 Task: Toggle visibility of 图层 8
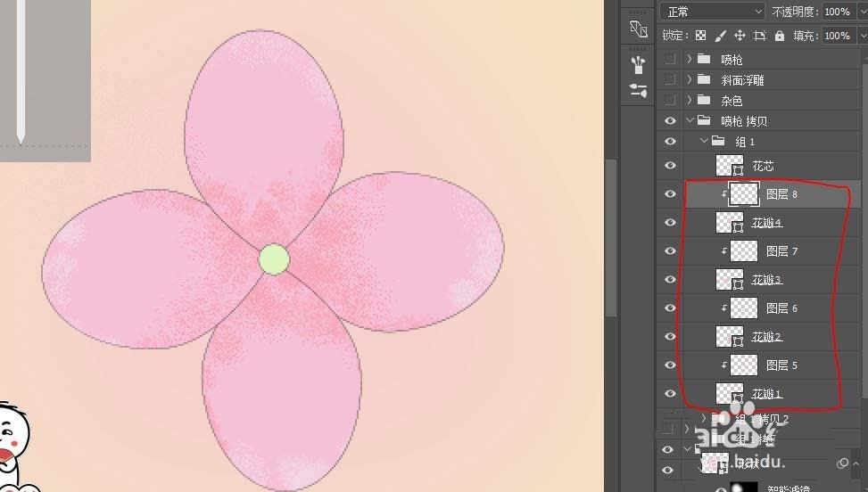[x=670, y=194]
